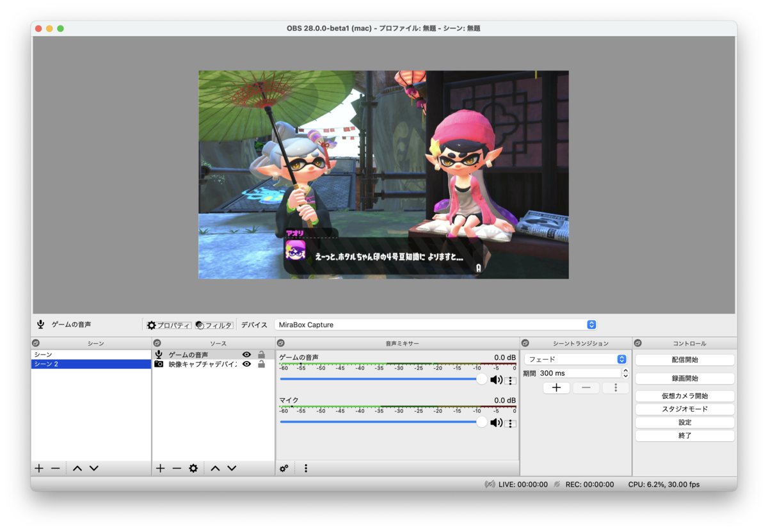The width and height of the screenshot is (768, 532).
Task: Click the プロパティ button
Action: pyautogui.click(x=168, y=325)
